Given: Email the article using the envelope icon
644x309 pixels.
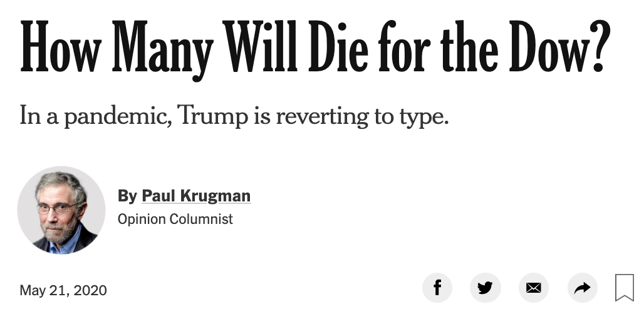Looking at the screenshot, I should [x=534, y=288].
